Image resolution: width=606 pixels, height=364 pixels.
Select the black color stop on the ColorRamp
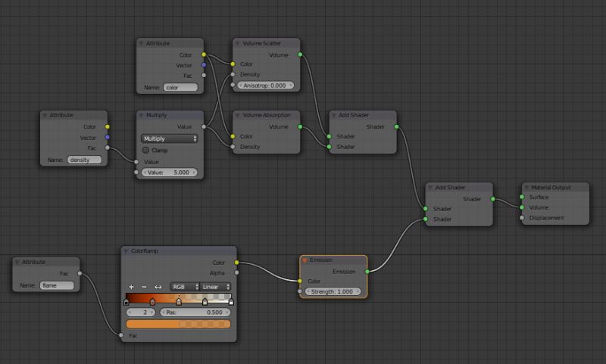pyautogui.click(x=127, y=302)
